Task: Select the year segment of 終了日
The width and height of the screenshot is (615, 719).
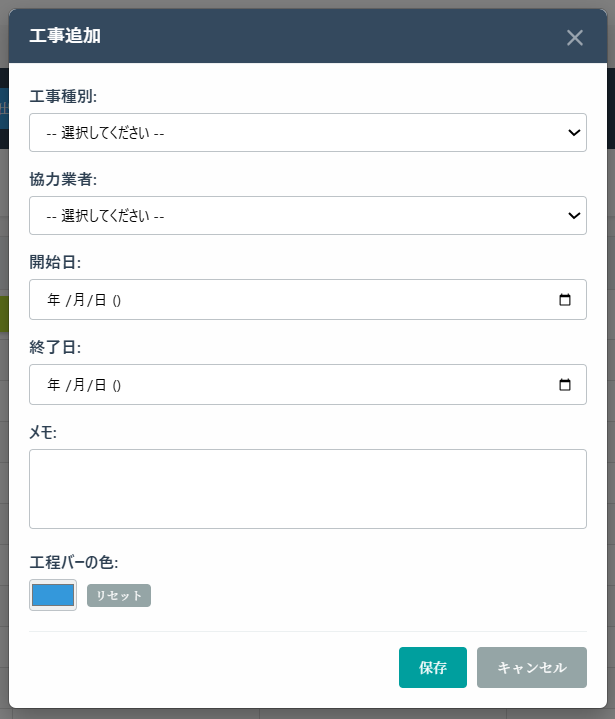Action: [54, 385]
